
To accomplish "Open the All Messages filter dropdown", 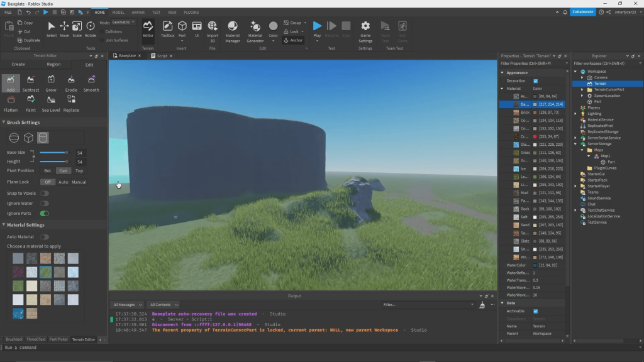I will (x=127, y=305).
